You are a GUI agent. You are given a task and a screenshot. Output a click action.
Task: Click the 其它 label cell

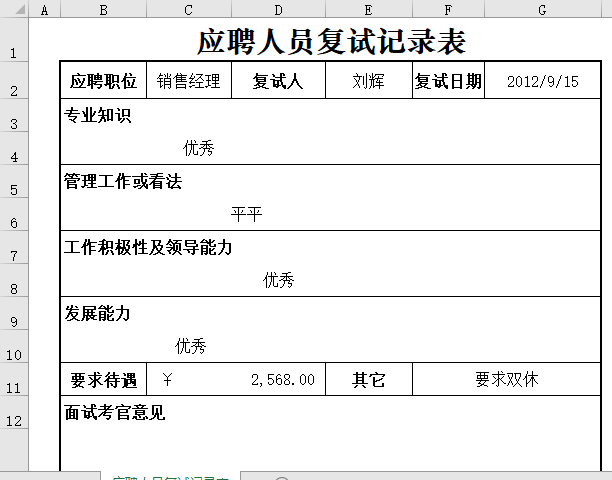pos(368,380)
